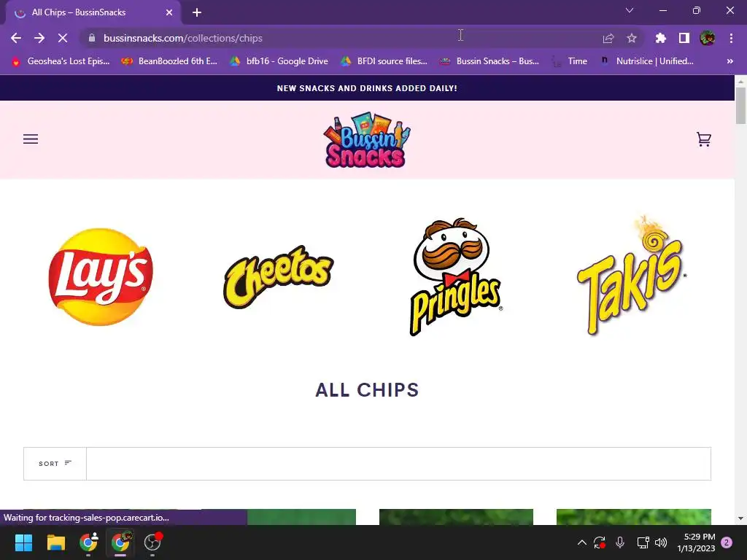Select the Lay's brand logo
This screenshot has height=560, width=747.
click(101, 276)
